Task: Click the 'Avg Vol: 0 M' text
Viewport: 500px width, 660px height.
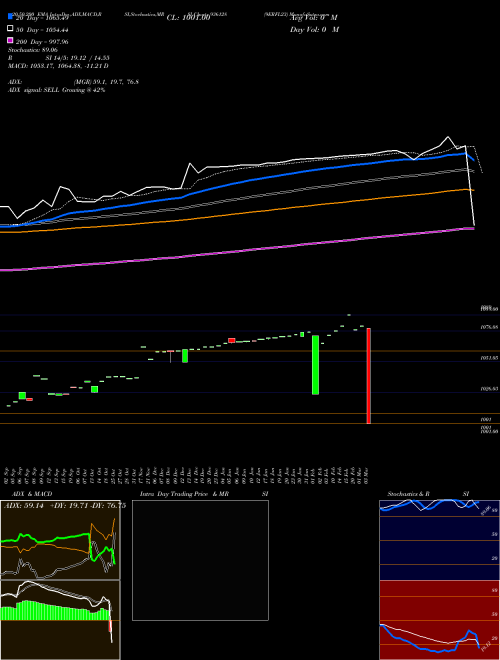Action: pyautogui.click(x=314, y=18)
